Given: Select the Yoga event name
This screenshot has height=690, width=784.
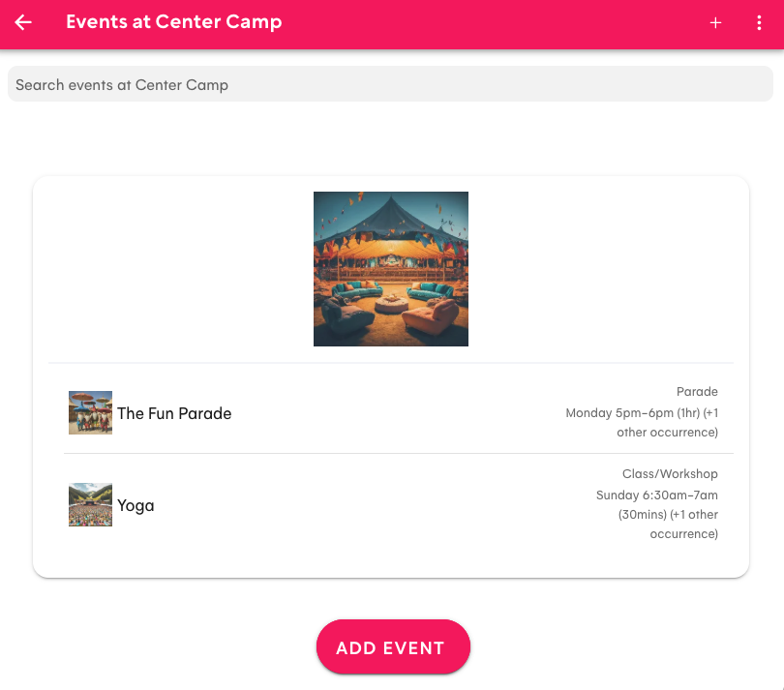Looking at the screenshot, I should [x=136, y=504].
